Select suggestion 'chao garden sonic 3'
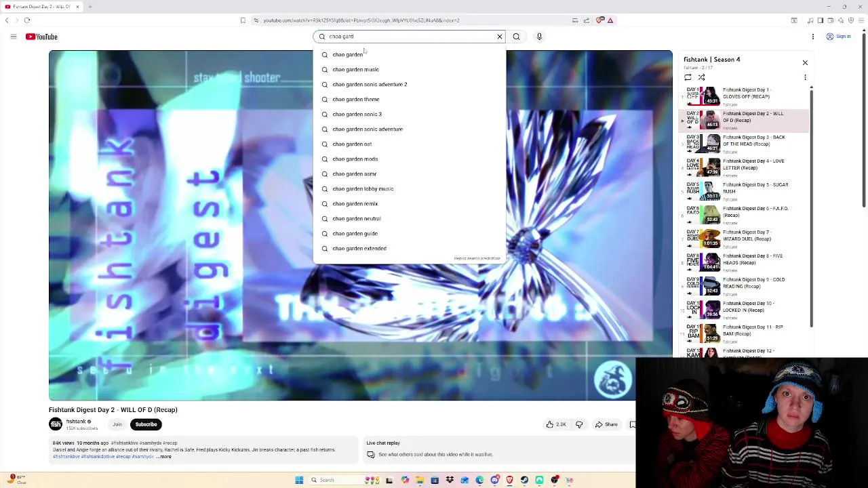Screen dimensions: 868x488 (x=410, y=114)
